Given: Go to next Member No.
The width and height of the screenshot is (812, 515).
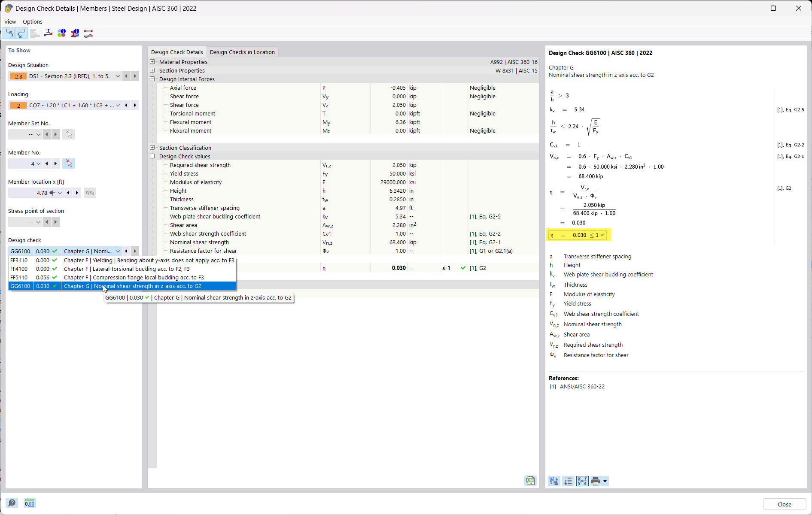Looking at the screenshot, I should point(55,164).
